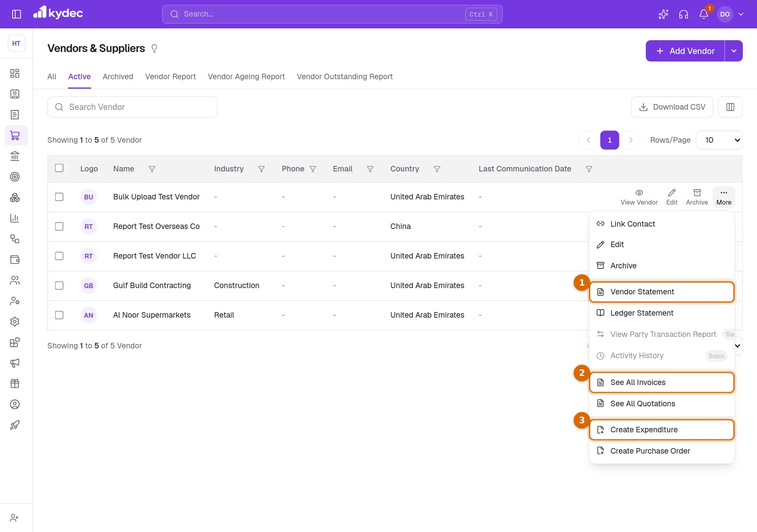Expand the Add Vendor dropdown arrow
The image size is (757, 532).
[x=734, y=51]
